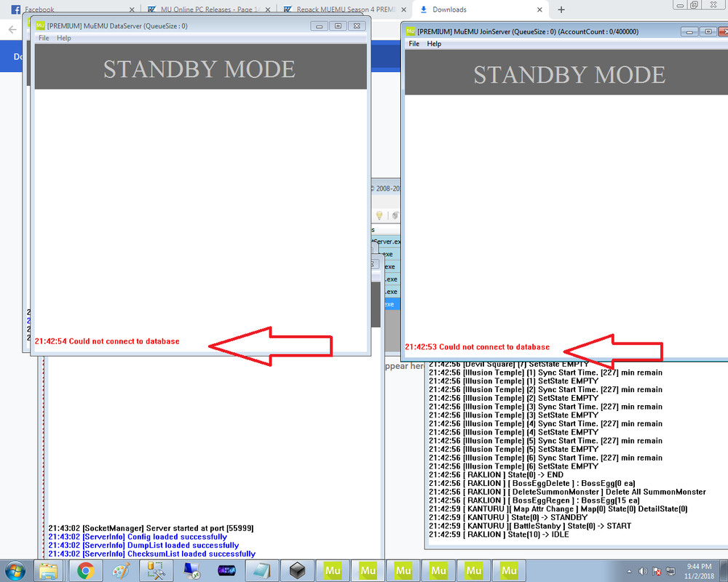Open the volume speaker tray icon

[643, 571]
